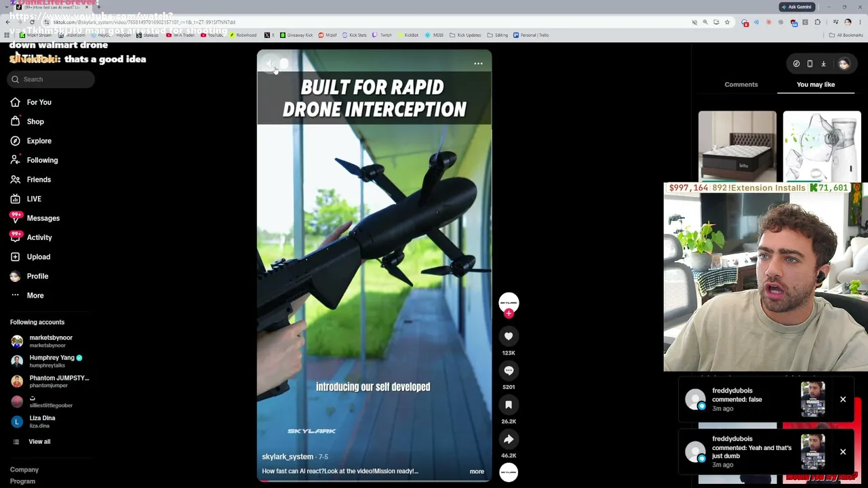Focus the TikTok search field
The image size is (868, 488).
click(52, 79)
